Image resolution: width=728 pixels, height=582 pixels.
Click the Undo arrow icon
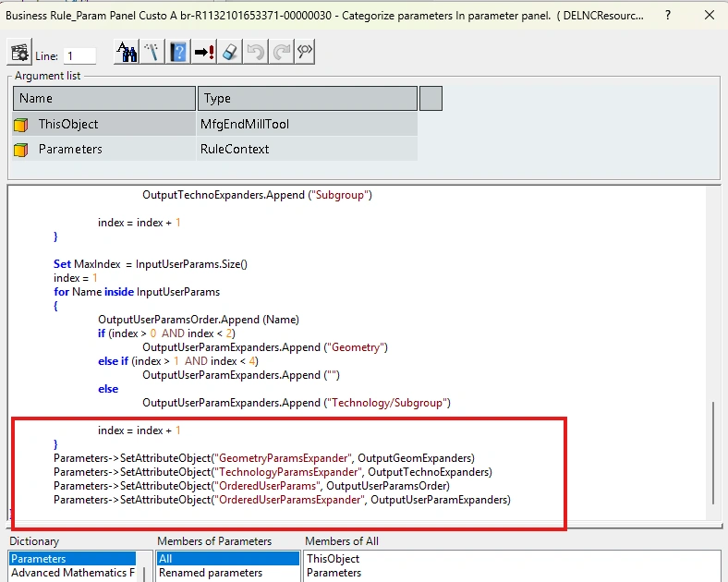point(255,52)
